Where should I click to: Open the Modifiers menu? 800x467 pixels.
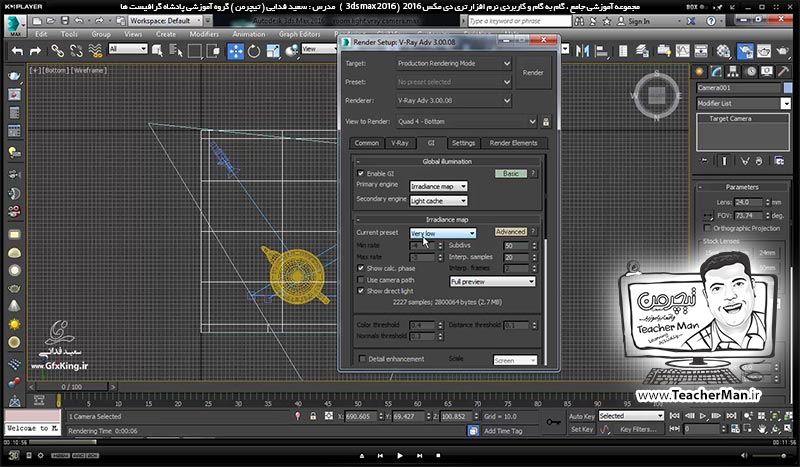204,34
